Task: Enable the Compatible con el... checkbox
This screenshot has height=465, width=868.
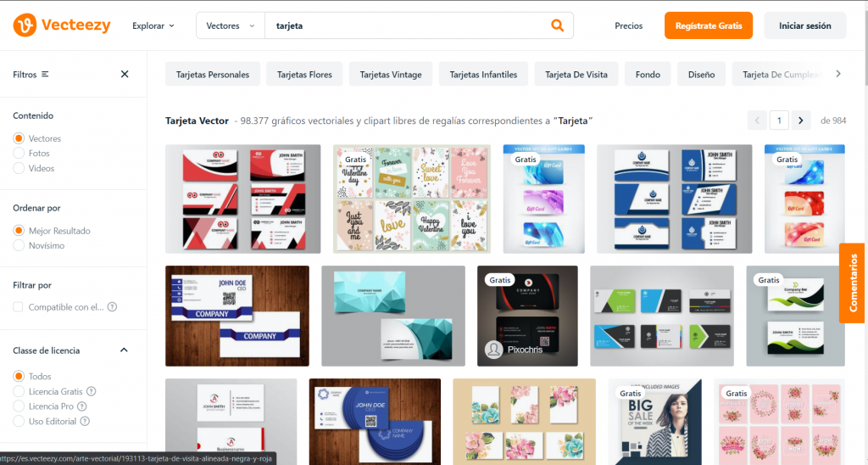Action: [x=19, y=307]
